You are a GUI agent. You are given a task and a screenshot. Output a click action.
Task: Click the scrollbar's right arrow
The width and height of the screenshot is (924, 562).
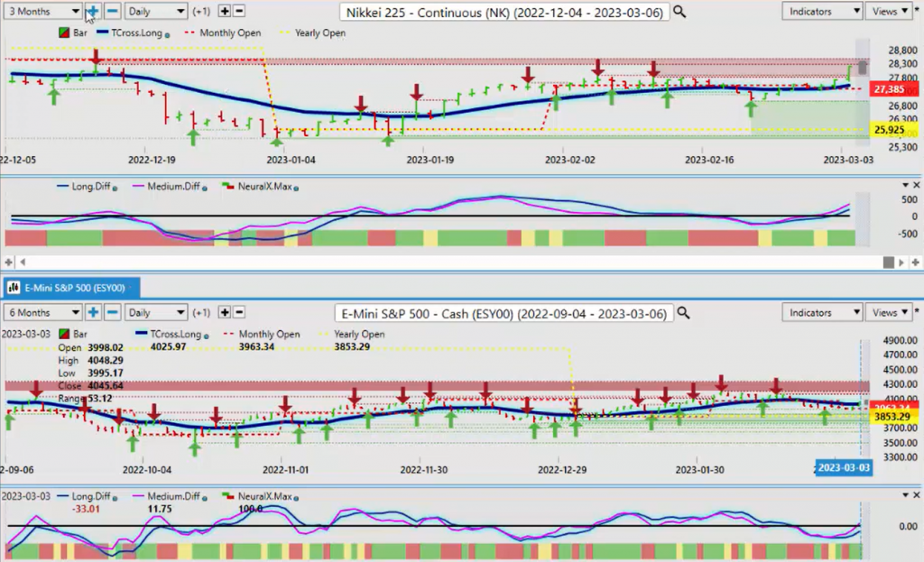901,263
